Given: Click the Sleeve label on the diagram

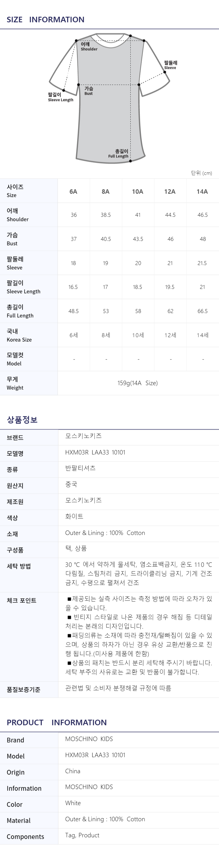Looking at the screenshot, I should [x=171, y=65].
